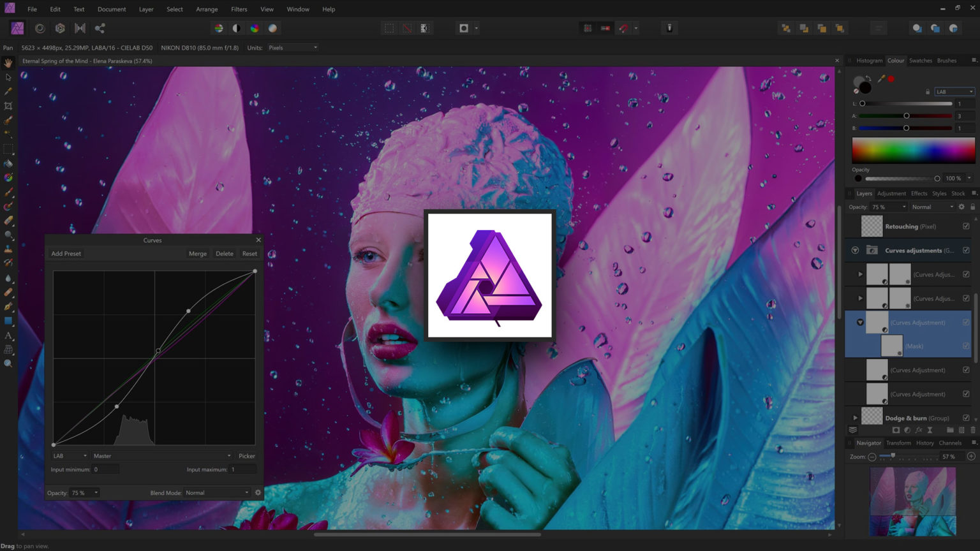Select the Text tool
Image resolution: width=980 pixels, height=551 pixels.
tap(8, 336)
